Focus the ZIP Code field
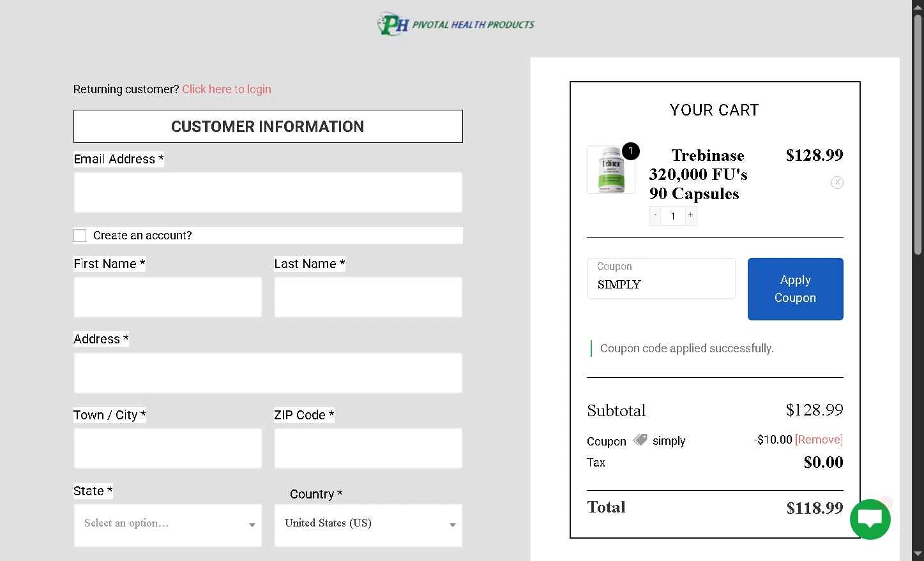This screenshot has height=561, width=924. (368, 448)
